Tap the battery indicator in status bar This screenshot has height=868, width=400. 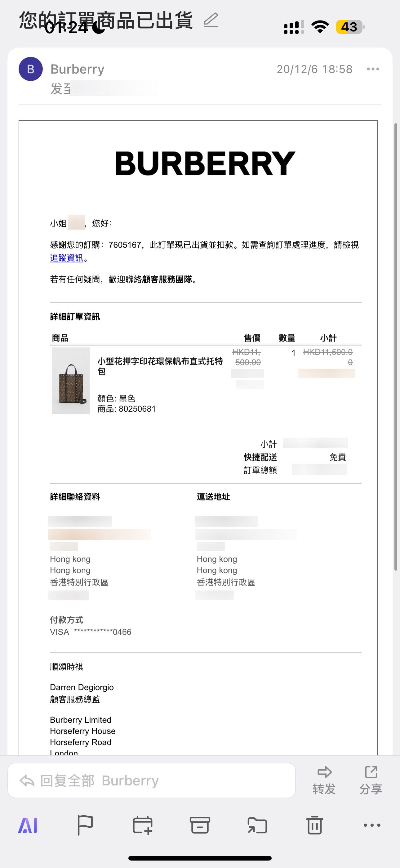(349, 27)
